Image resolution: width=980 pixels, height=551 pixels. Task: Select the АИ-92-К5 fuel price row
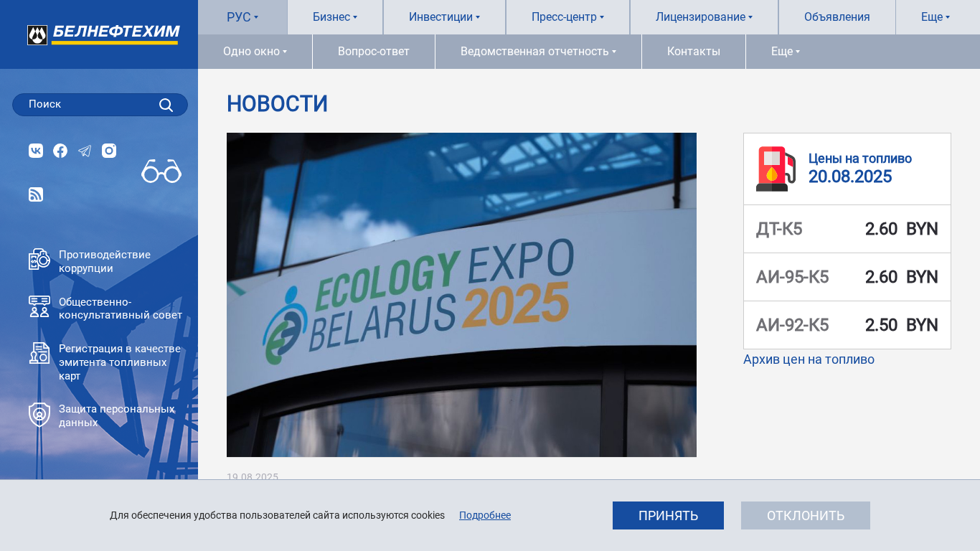847,325
